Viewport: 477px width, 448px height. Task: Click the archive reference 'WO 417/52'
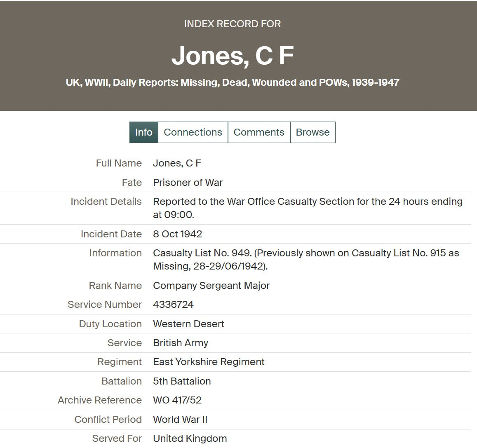pos(177,400)
